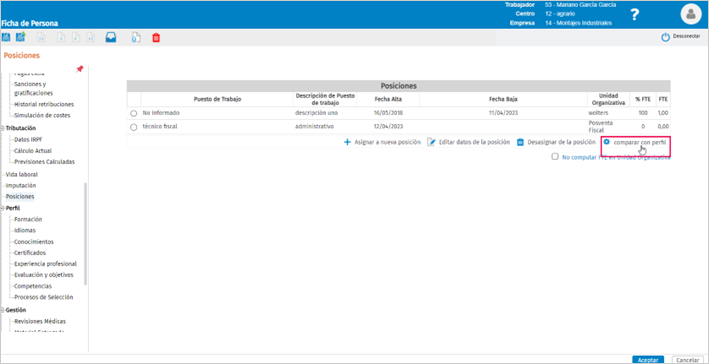709x364 pixels.
Task: Open 'Simulación de costes' in sidebar
Action: tap(43, 115)
